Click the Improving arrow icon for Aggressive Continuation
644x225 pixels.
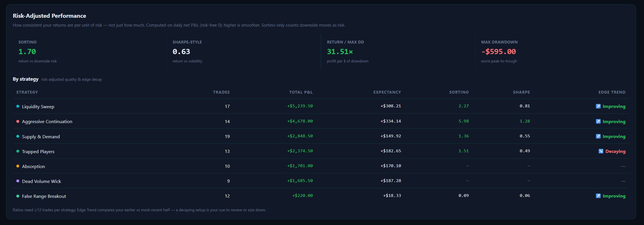coord(598,121)
